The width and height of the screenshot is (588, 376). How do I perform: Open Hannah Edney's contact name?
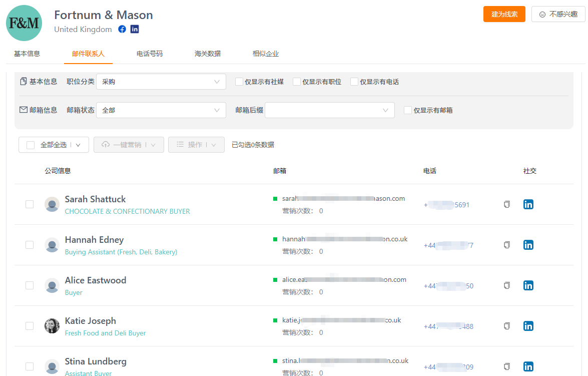(94, 240)
